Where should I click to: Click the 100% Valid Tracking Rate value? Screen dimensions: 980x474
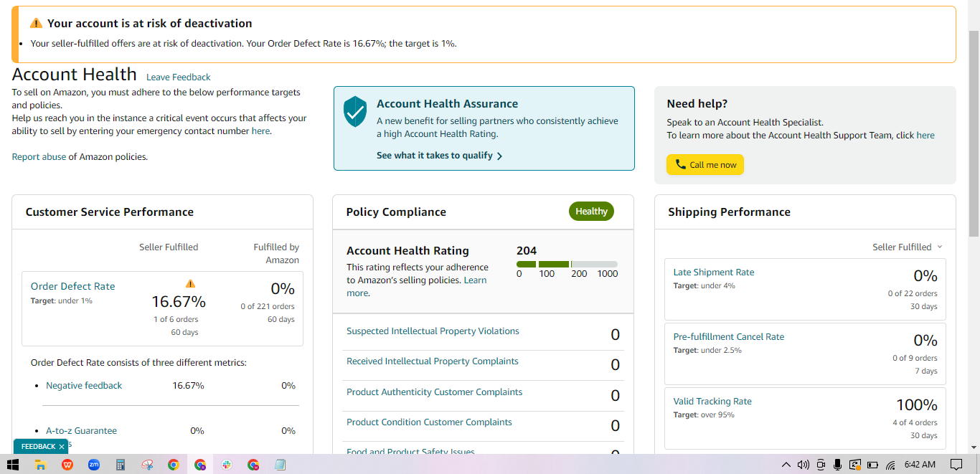click(917, 405)
